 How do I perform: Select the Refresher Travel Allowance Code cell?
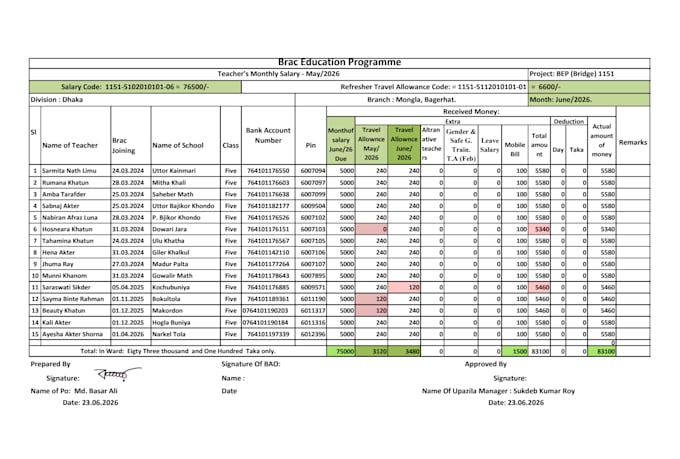(x=385, y=87)
